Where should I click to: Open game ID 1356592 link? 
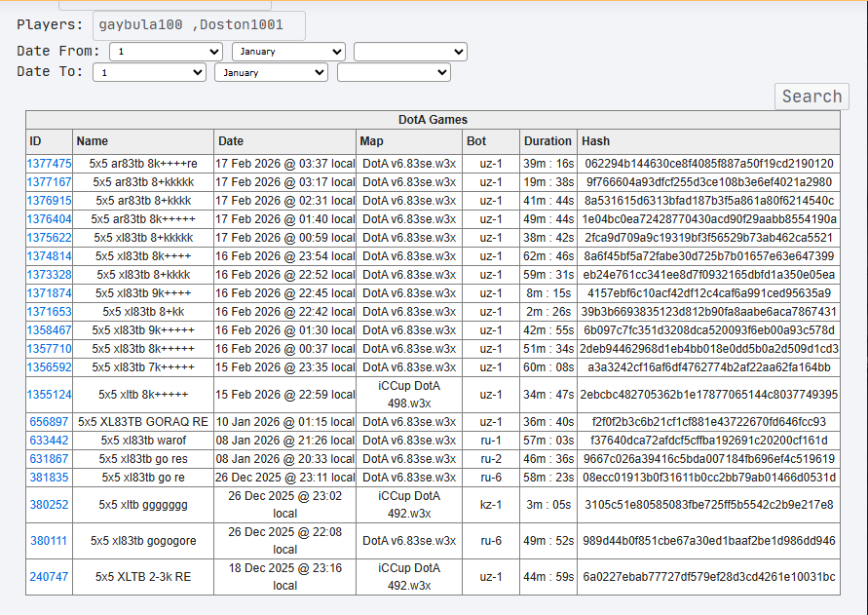[x=50, y=367]
